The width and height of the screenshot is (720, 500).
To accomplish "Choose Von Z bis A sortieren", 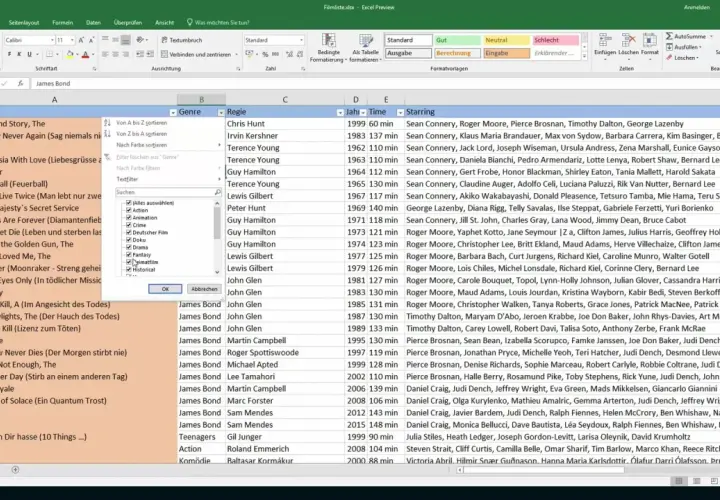I will coord(141,134).
